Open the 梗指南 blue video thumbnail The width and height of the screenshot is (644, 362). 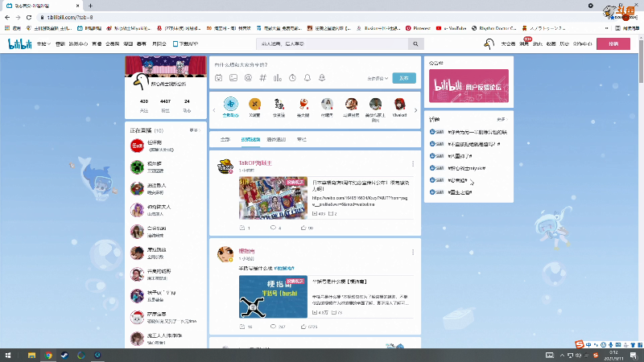[273, 297]
